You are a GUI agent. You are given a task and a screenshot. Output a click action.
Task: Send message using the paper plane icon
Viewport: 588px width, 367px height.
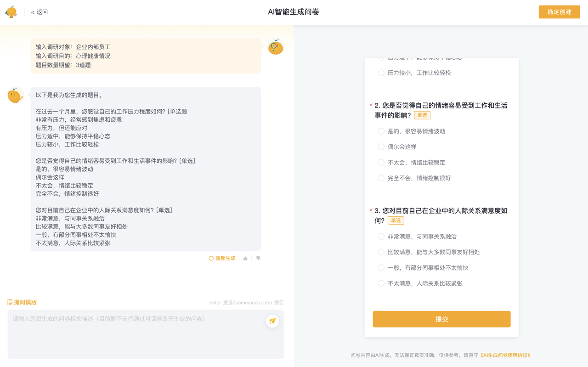[272, 321]
